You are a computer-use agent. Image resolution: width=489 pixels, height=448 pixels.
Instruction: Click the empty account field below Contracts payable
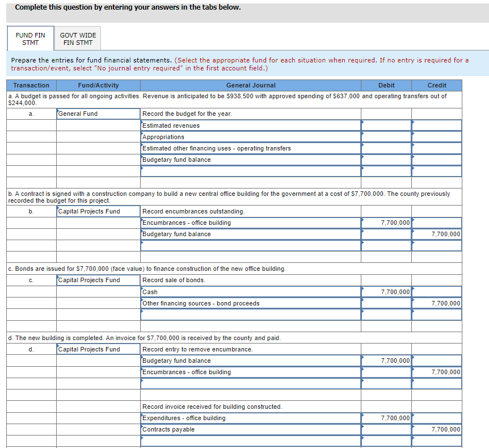(x=251, y=441)
